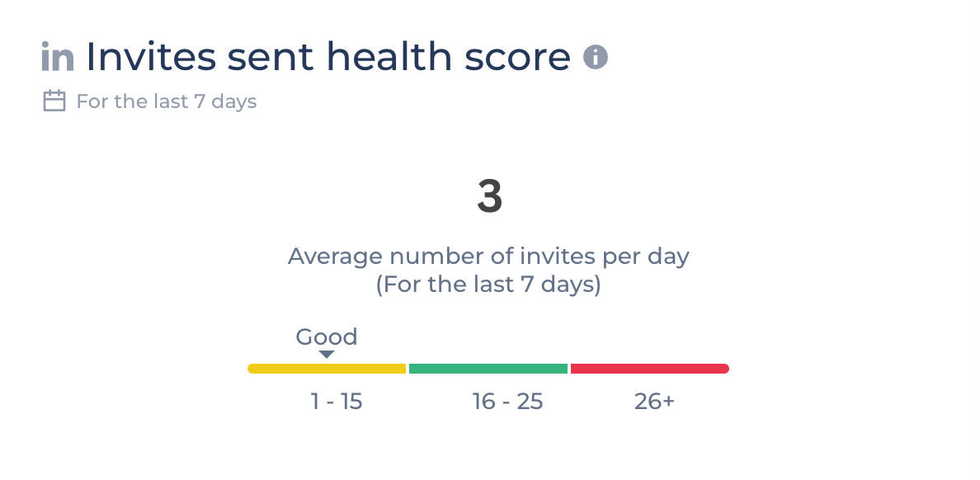This screenshot has height=480, width=980.
Task: Click the 16 - 25 range label
Action: 507,402
